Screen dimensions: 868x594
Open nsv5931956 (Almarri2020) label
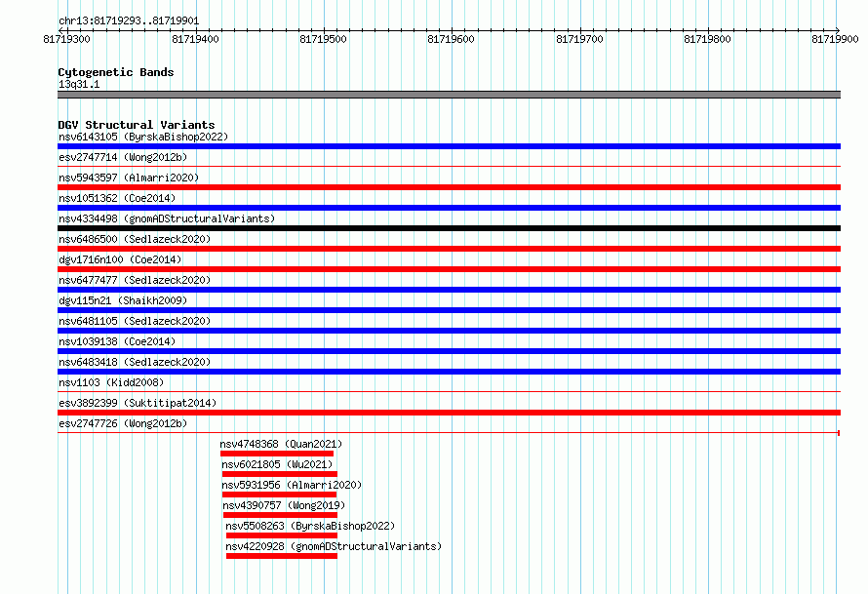292,485
